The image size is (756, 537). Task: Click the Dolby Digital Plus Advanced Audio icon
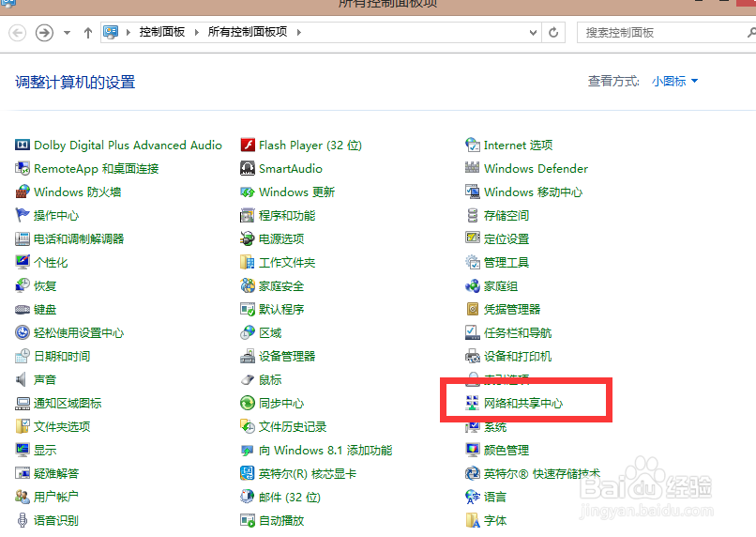pyautogui.click(x=23, y=145)
